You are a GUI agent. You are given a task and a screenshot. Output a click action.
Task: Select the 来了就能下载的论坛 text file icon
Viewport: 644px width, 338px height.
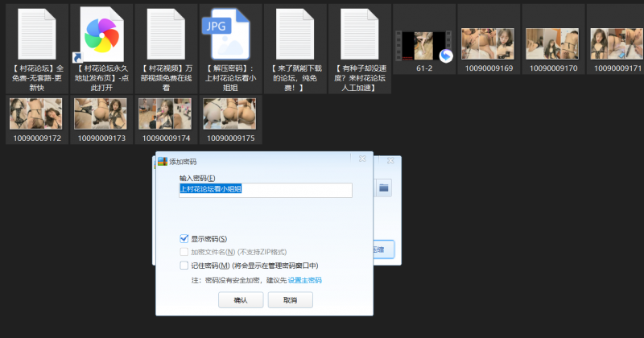(295, 32)
